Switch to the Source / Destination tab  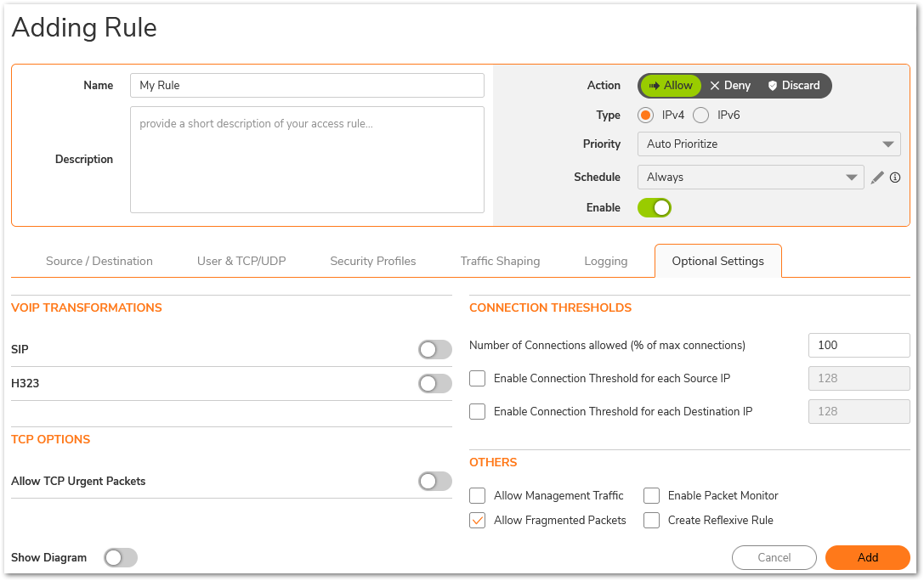pos(99,261)
